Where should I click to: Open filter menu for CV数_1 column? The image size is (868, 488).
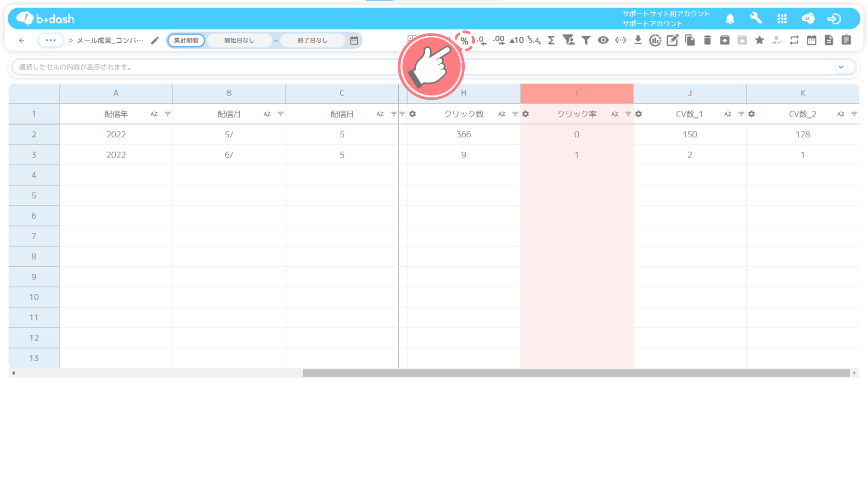pyautogui.click(x=741, y=114)
